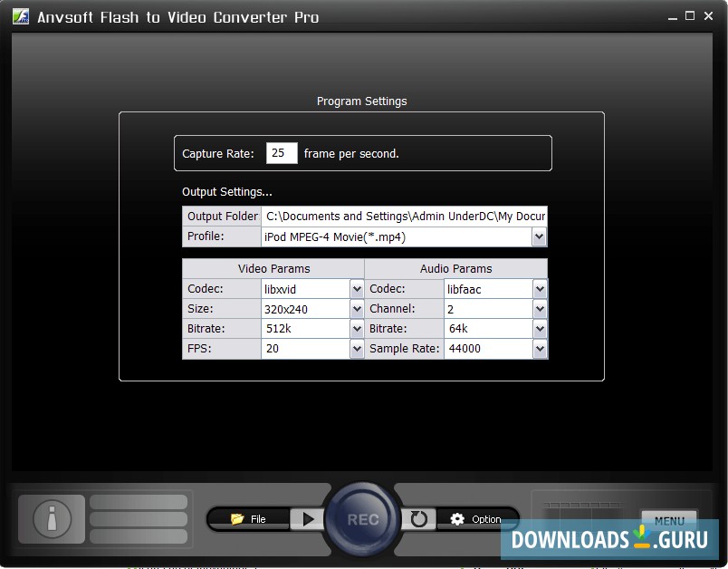This screenshot has width=728, height=569.
Task: Click the info bottle icon
Action: click(52, 519)
